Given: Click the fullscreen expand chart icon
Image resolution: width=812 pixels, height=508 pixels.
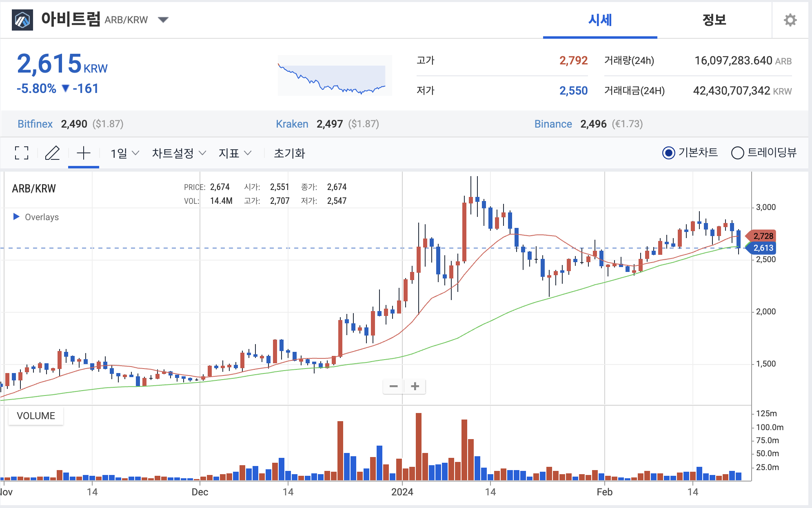Looking at the screenshot, I should tap(22, 153).
